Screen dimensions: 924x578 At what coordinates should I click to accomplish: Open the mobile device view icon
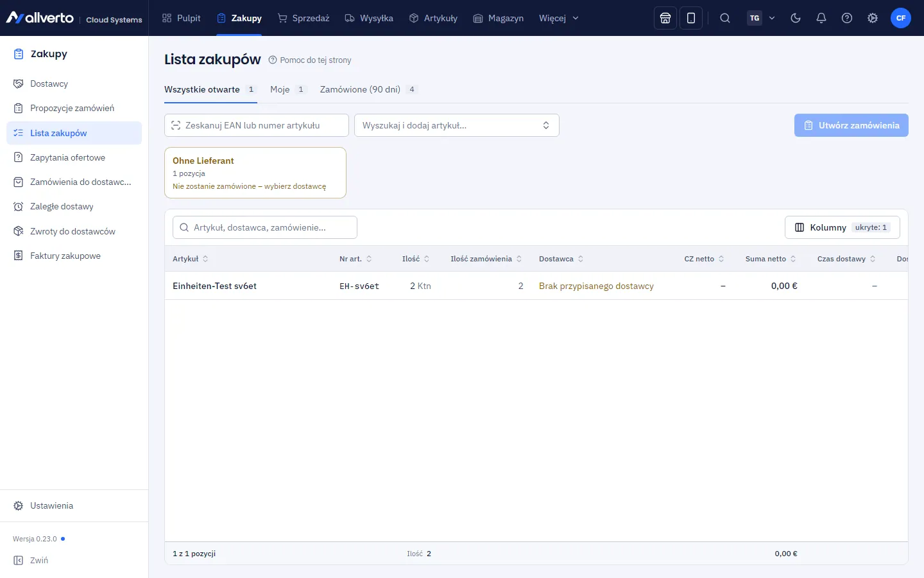pos(691,18)
